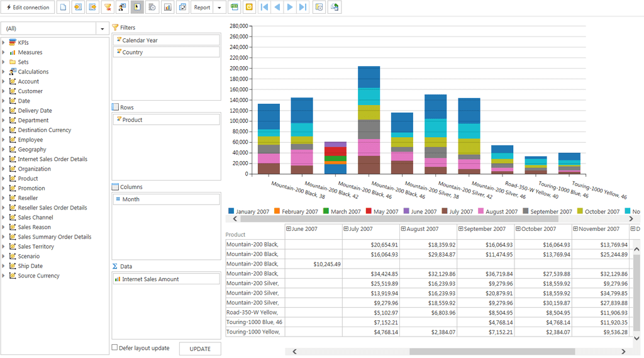Select the Promotion dimension item
Screen dimensions: 644x358
pyautogui.click(x=31, y=188)
